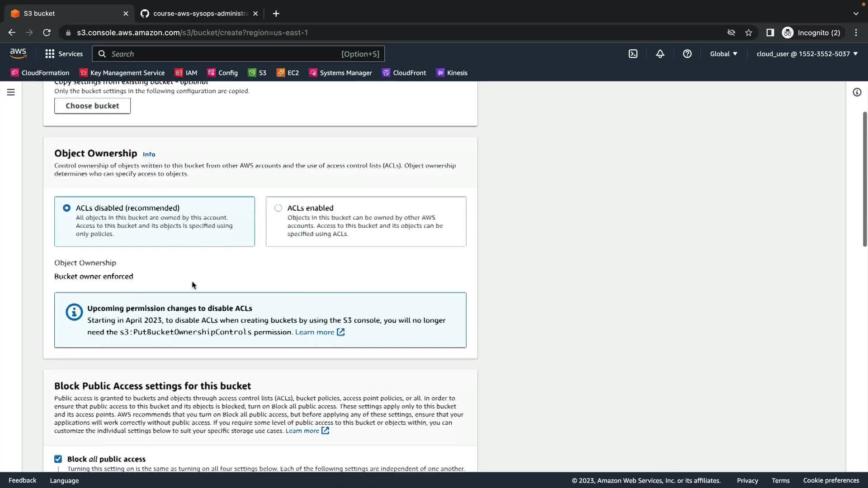Switch to the course-aws-sysops GitHub tab
868x488 pixels.
tap(199, 14)
